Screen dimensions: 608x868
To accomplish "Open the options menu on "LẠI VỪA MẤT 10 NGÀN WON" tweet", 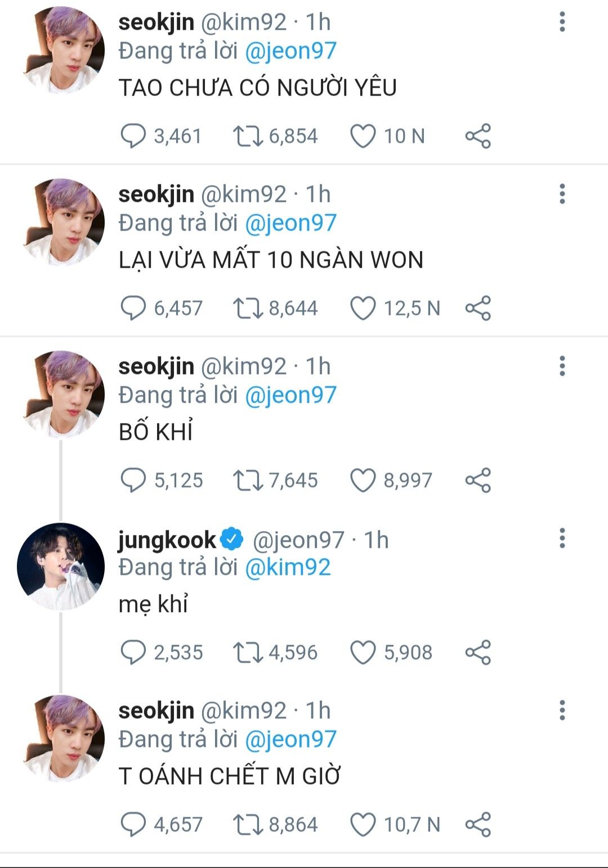I will point(562,194).
